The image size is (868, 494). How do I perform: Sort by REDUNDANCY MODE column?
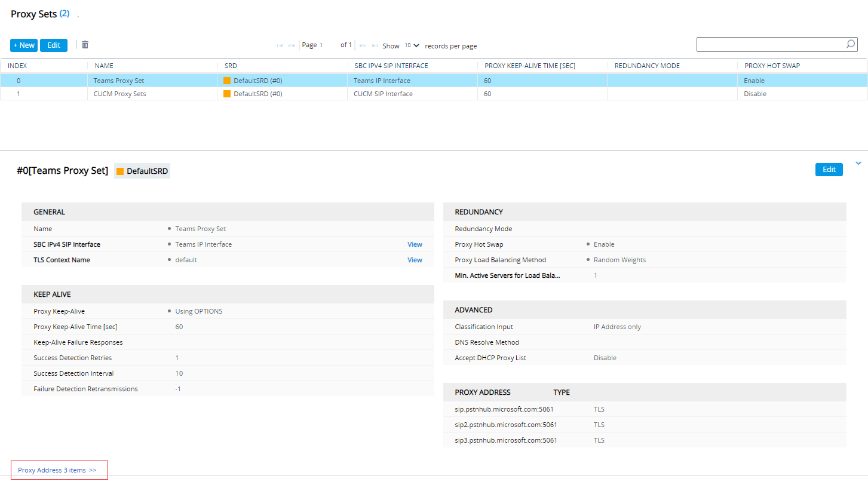point(647,66)
